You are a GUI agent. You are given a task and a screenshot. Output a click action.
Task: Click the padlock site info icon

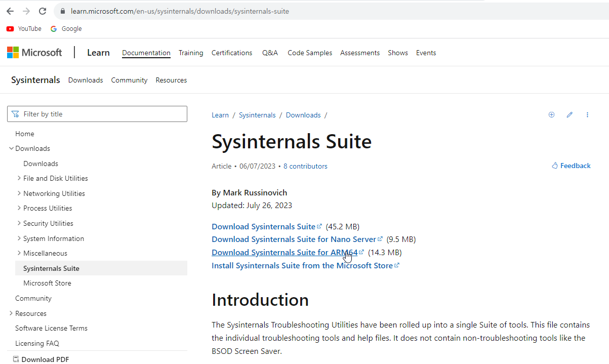click(63, 11)
